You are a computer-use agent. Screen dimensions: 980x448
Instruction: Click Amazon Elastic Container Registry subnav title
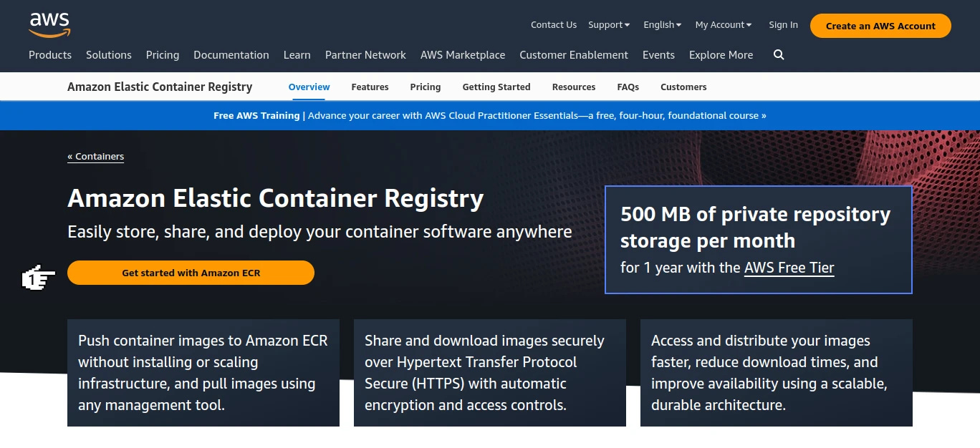tap(160, 87)
